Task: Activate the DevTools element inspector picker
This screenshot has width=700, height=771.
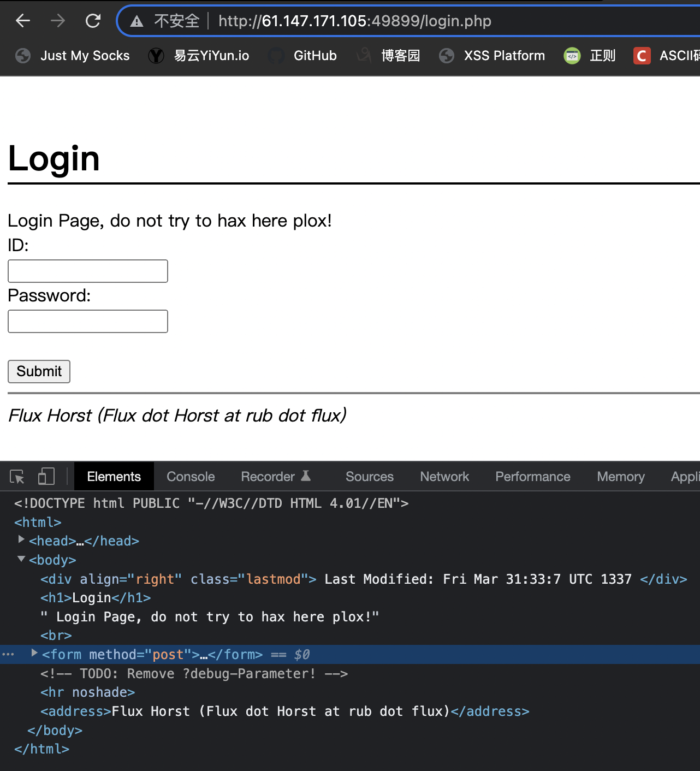Action: click(x=17, y=477)
